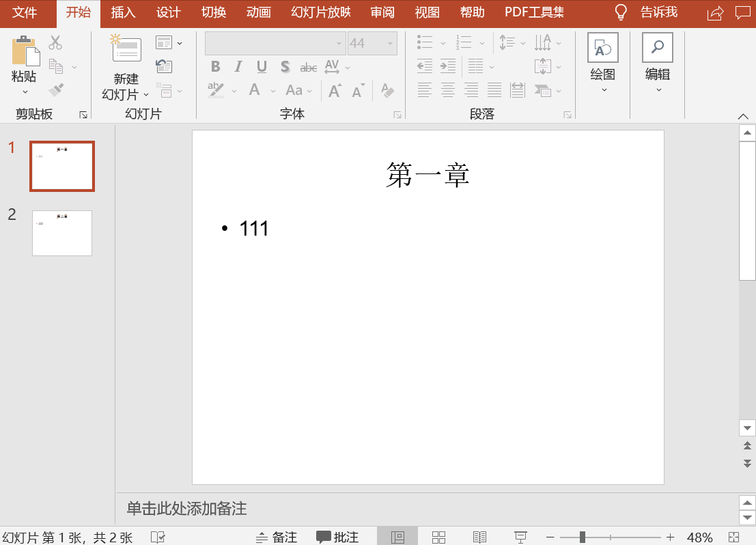Click the 编辑 (Editing) search icon
Viewport: 756px width, 545px height.
point(656,48)
